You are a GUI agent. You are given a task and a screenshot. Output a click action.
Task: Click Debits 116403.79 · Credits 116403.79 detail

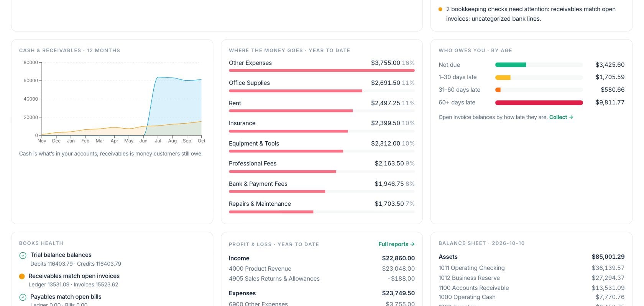click(76, 264)
